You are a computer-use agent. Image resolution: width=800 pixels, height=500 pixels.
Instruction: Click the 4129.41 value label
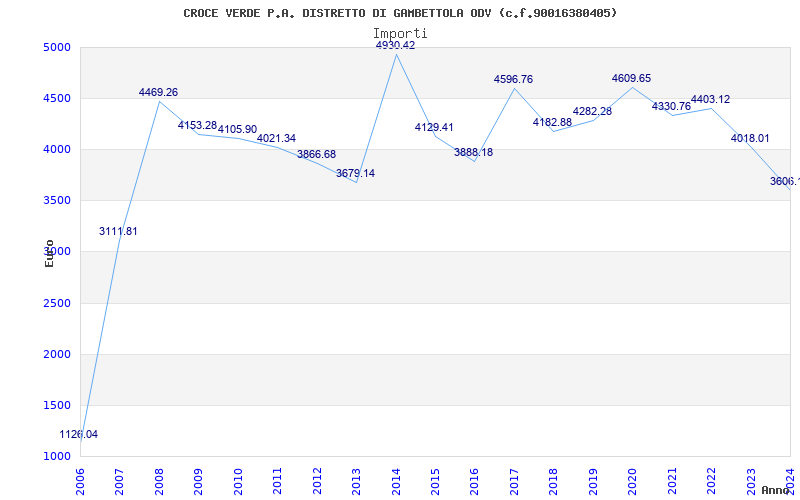434,128
